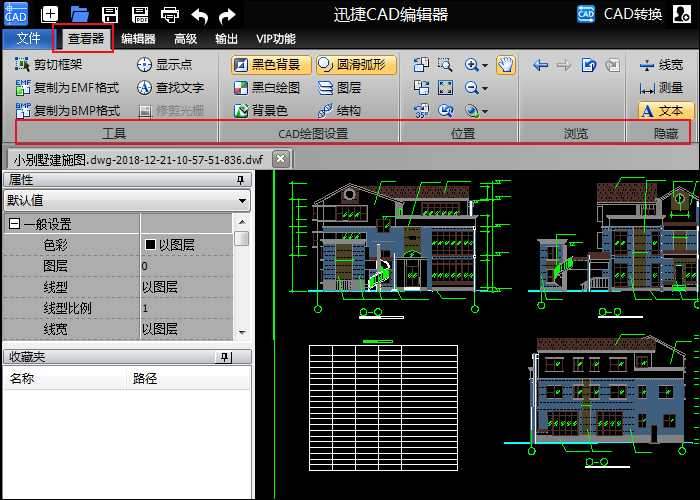Choose 复制为BMP格式
700x500 pixels.
67,111
